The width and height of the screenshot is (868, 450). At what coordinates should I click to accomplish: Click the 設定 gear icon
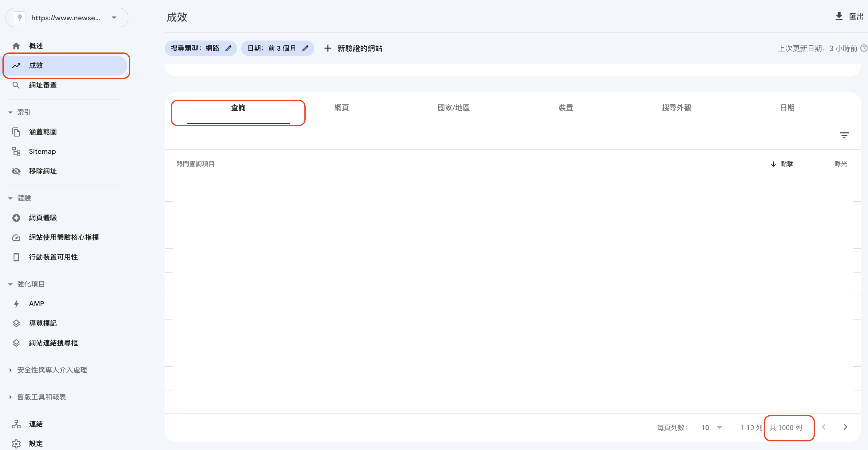(x=16, y=444)
